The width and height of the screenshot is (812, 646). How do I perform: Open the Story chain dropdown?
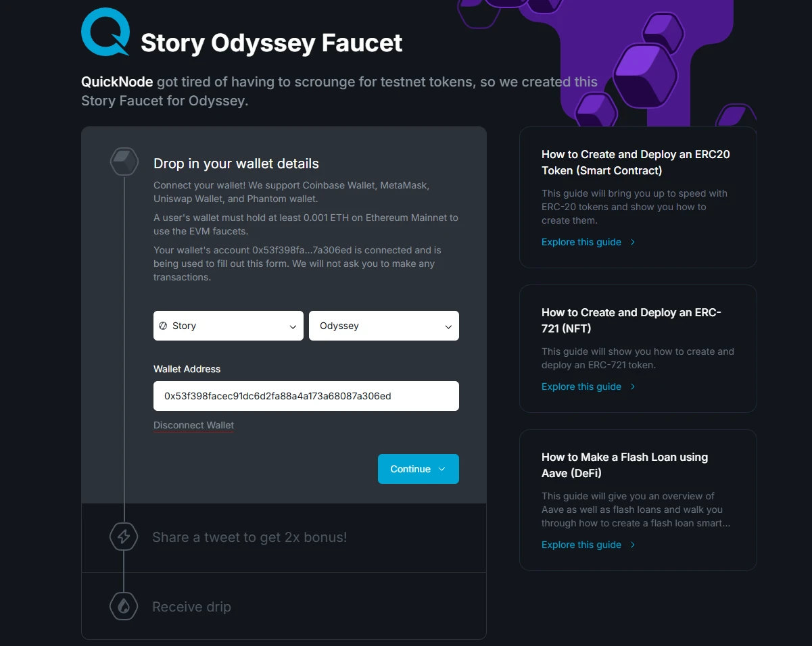point(229,326)
